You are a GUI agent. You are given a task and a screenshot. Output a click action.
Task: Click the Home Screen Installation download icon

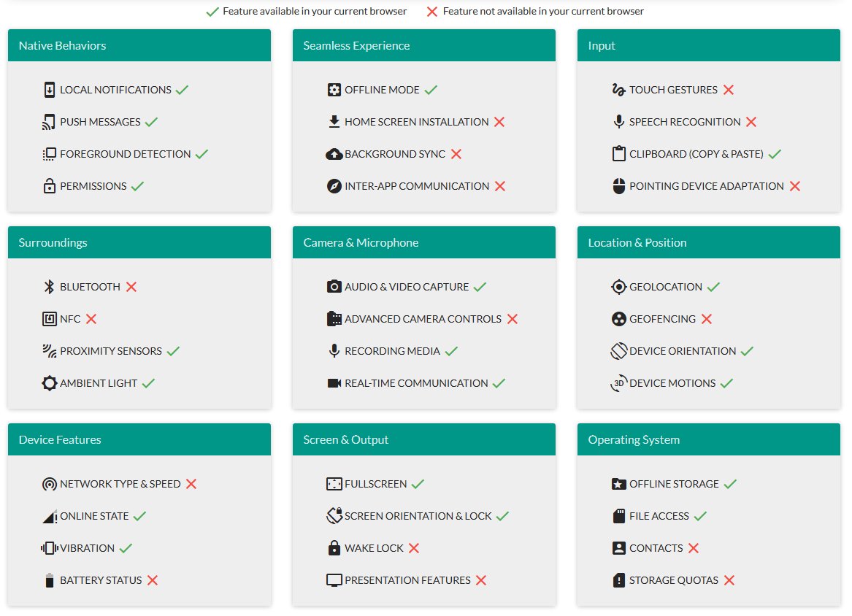click(334, 122)
